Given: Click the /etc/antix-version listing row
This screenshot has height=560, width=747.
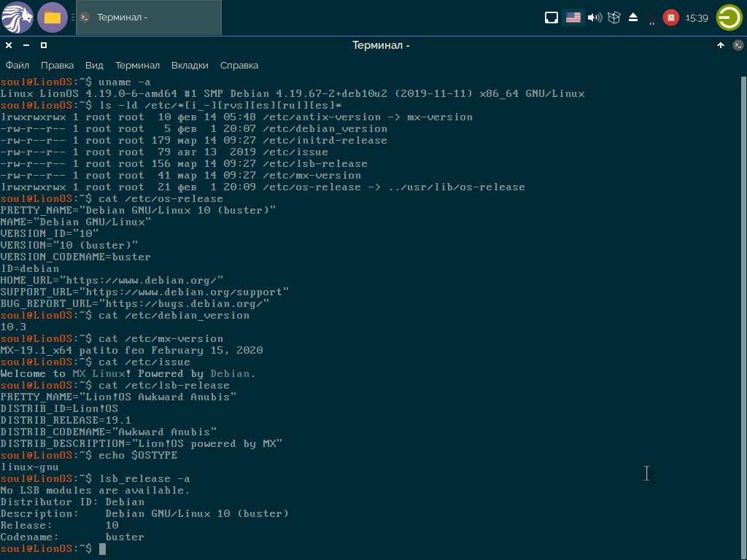Looking at the screenshot, I should 236,117.
